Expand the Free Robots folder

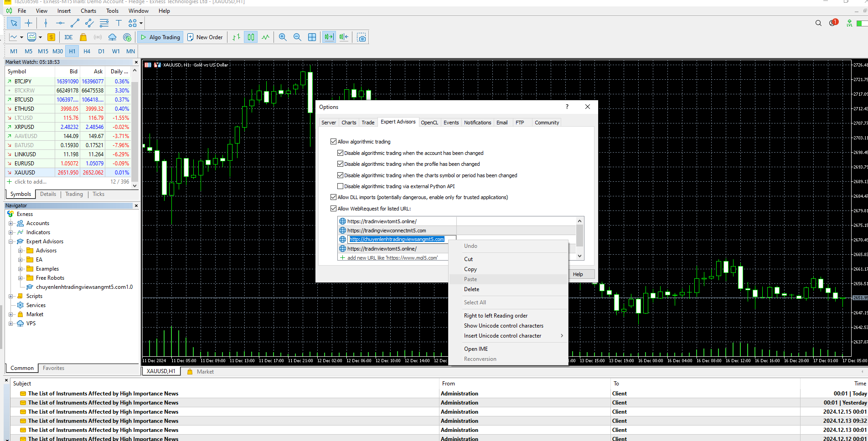[x=20, y=278]
